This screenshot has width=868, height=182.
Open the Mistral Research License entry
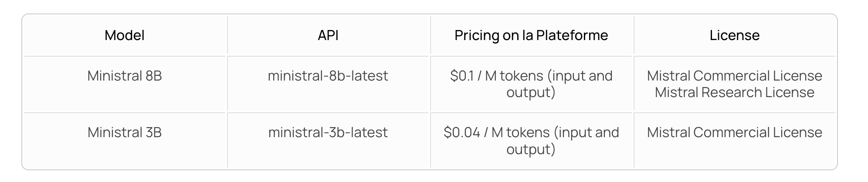click(x=735, y=92)
